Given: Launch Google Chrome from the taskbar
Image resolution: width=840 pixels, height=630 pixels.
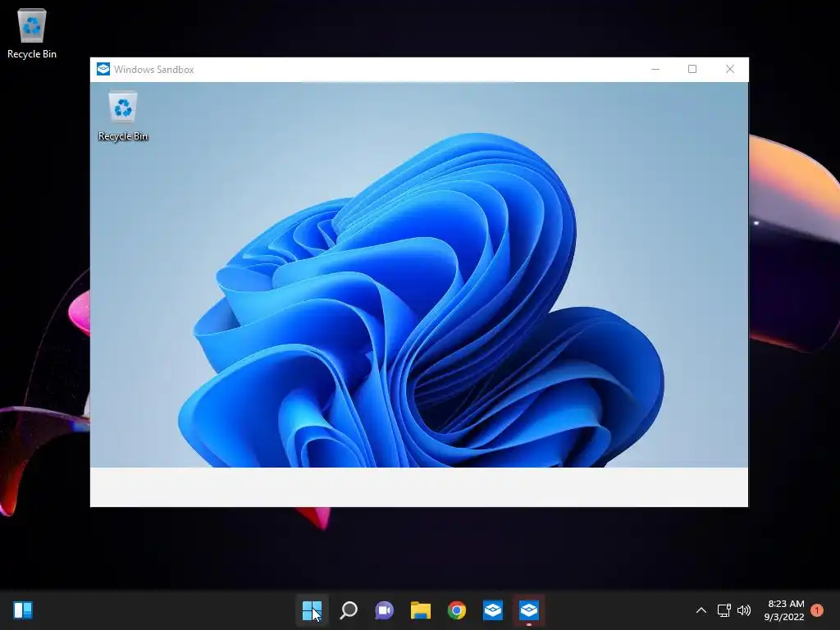Looking at the screenshot, I should click(456, 609).
